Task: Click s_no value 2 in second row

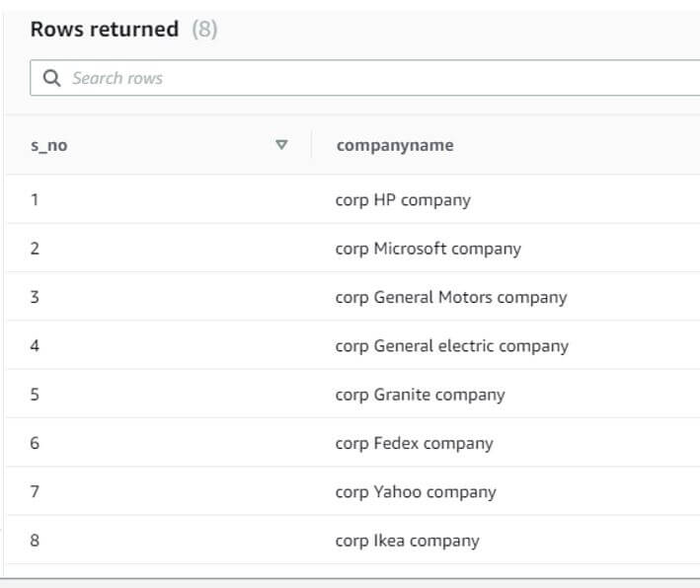Action: [35, 249]
